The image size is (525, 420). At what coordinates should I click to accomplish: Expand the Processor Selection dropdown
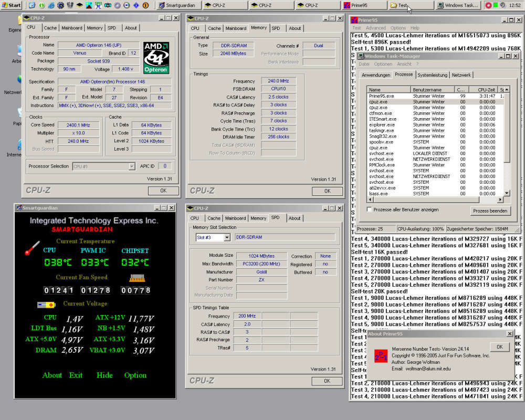[x=132, y=166]
